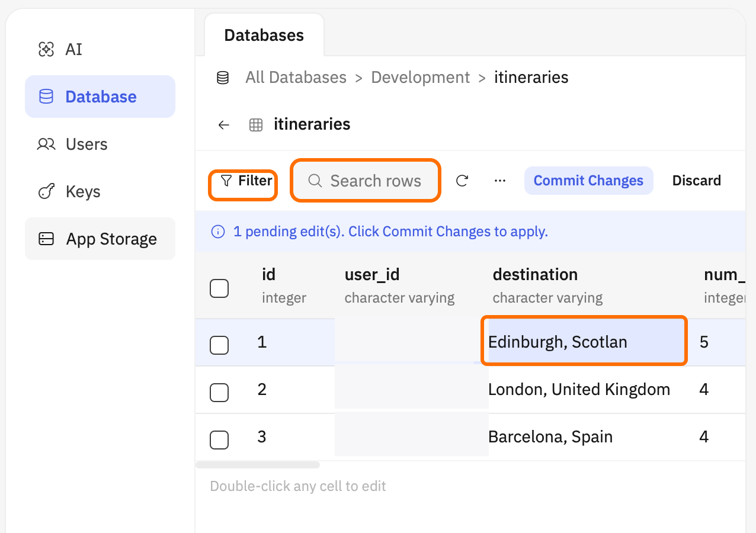Open Keys in the sidebar
This screenshot has height=533, width=756.
click(100, 191)
